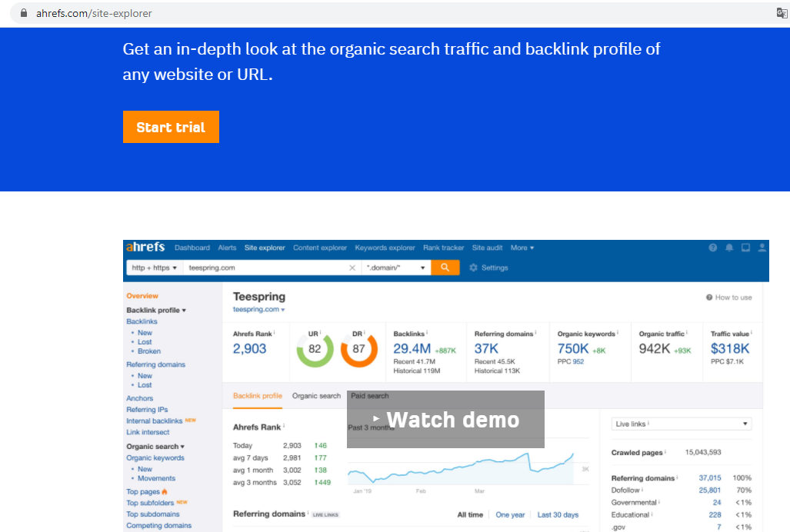Click the monitor screen icon in header
790x532 pixels.
pos(745,248)
